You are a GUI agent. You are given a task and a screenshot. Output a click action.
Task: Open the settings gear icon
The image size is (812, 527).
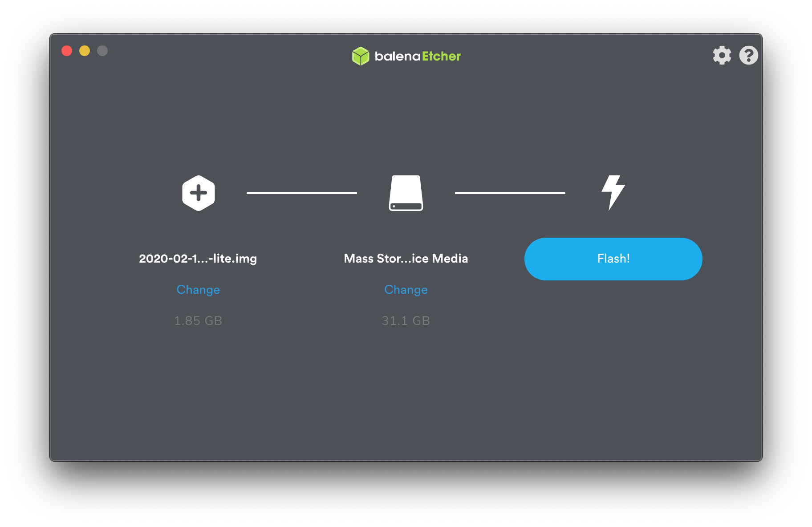pos(722,56)
